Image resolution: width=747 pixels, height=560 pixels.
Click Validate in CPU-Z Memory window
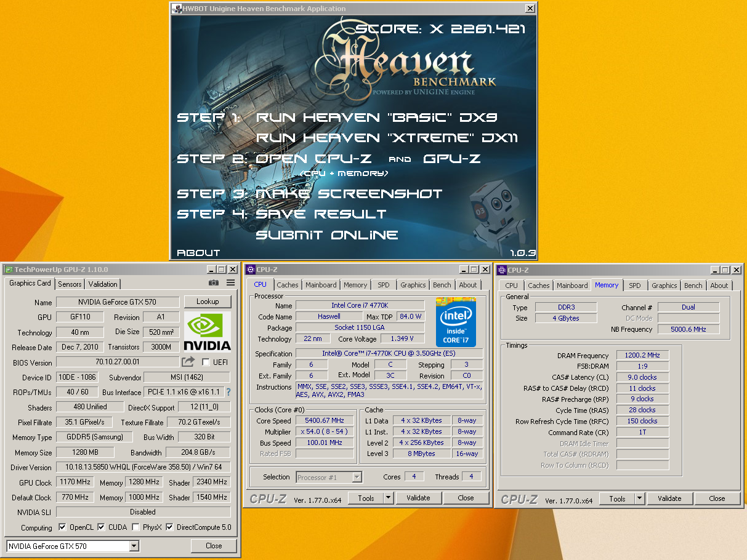click(669, 498)
